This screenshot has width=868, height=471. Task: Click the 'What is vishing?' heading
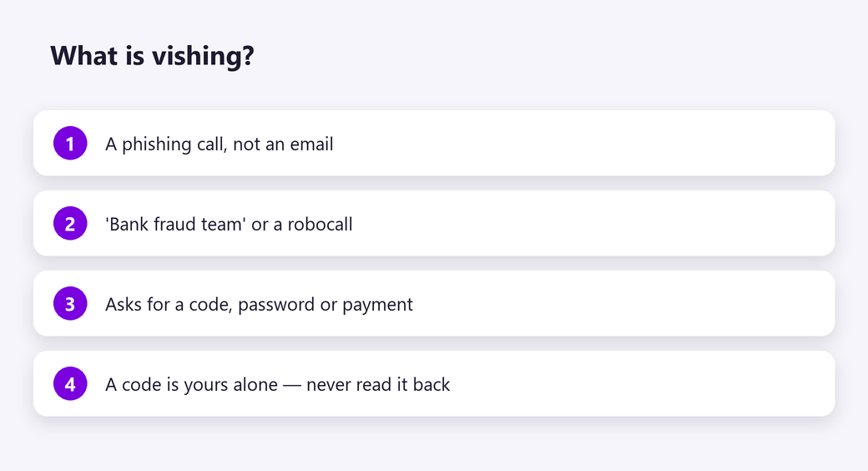pos(152,56)
